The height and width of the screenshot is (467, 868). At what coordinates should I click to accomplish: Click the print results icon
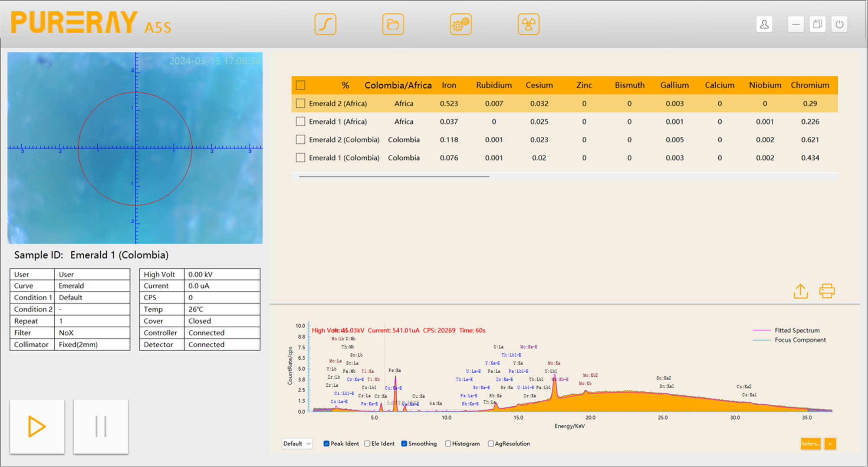(x=827, y=291)
